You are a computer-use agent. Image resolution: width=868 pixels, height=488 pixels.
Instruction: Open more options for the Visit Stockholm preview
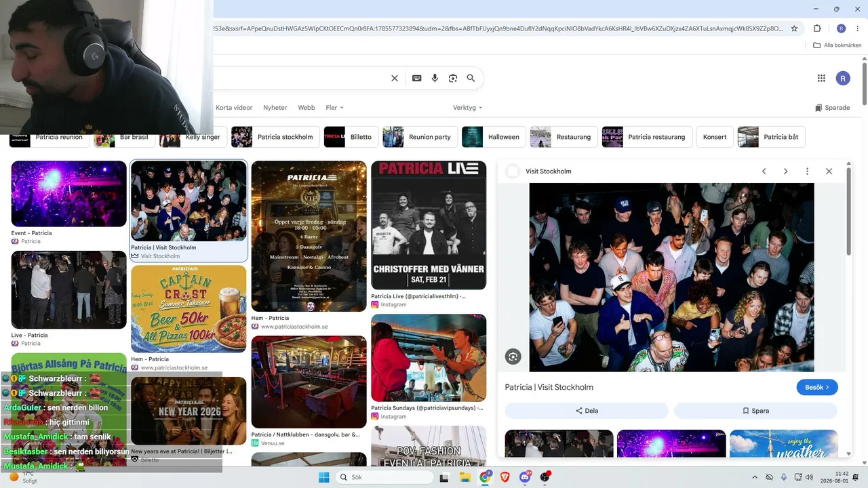point(807,171)
